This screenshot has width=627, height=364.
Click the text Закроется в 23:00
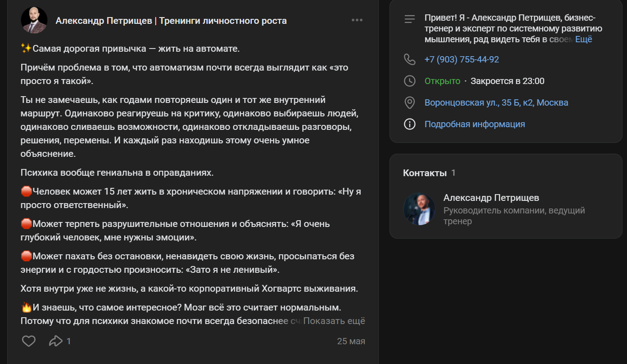pyautogui.click(x=507, y=81)
